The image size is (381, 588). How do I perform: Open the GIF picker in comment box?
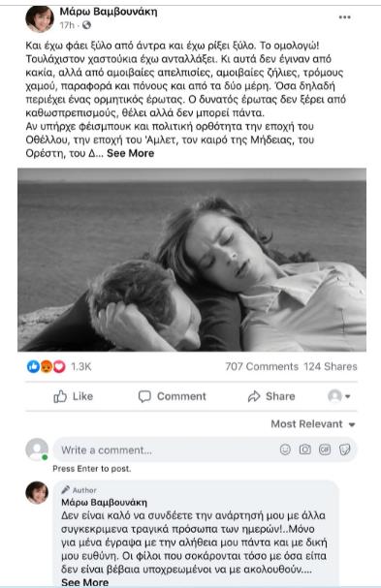325,449
